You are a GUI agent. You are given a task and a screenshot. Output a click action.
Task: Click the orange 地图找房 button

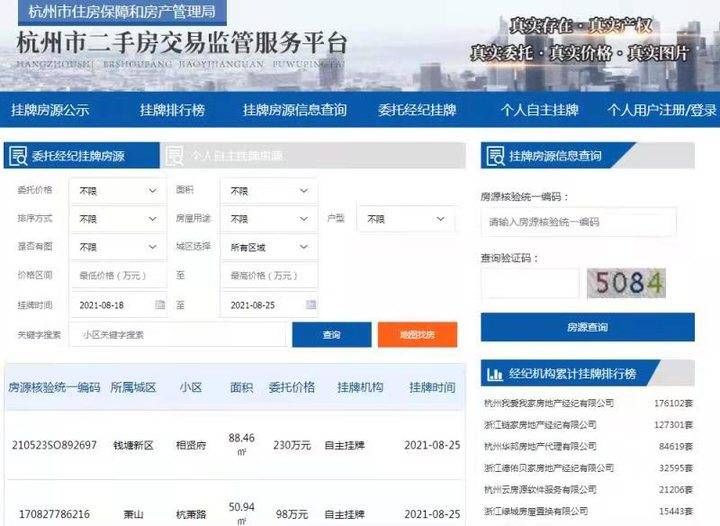pos(417,335)
